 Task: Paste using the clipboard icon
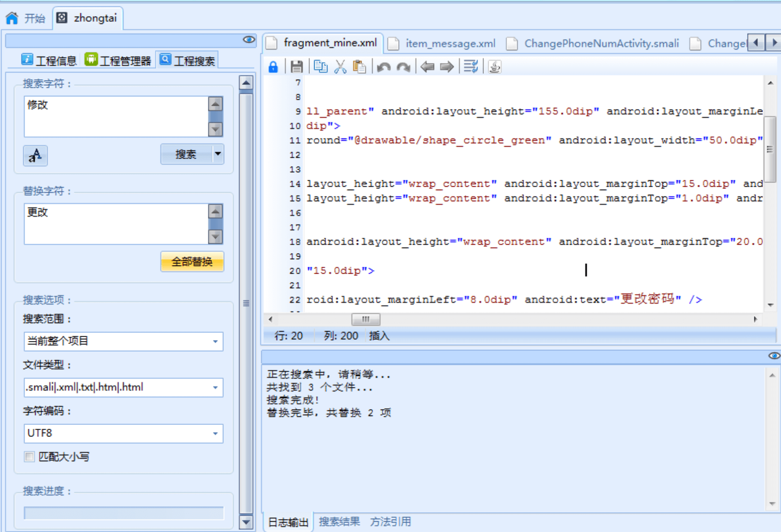pos(359,67)
